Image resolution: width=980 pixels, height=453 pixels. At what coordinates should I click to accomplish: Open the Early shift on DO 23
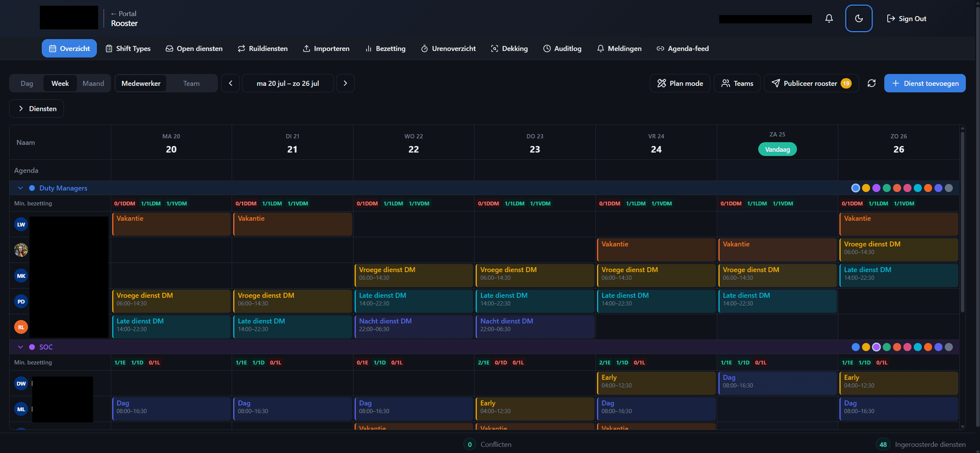click(x=535, y=409)
